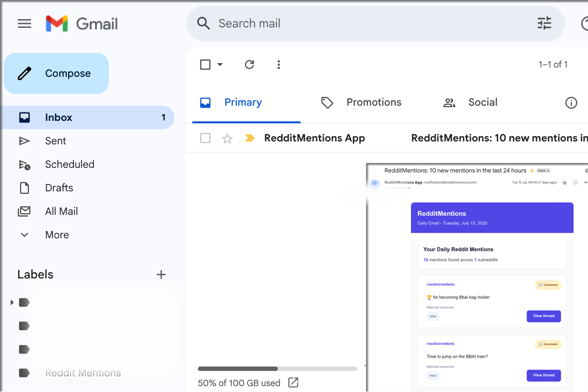588x392 pixels.
Task: Open storage management external link icon
Action: (293, 383)
